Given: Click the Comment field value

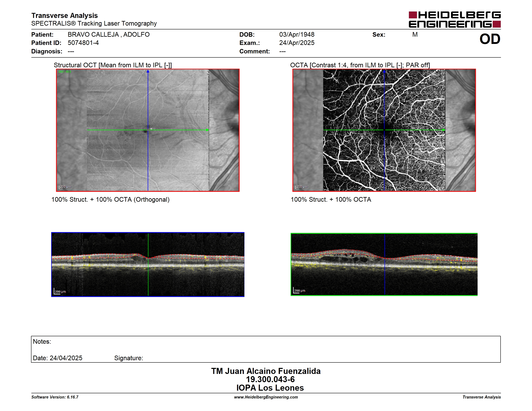Looking at the screenshot, I should pyautogui.click(x=282, y=51).
